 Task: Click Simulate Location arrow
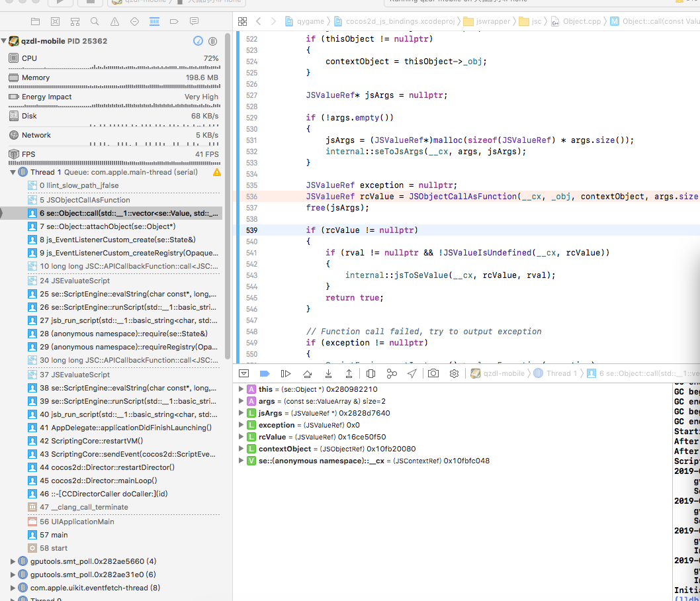click(x=412, y=373)
